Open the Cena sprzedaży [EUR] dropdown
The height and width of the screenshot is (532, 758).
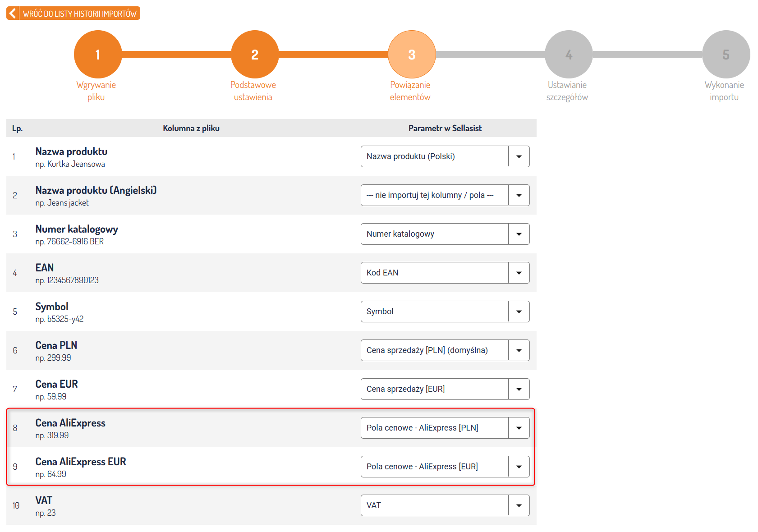point(434,389)
